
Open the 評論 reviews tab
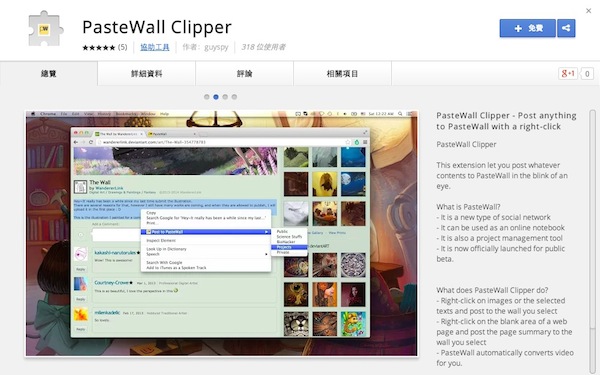pos(245,73)
